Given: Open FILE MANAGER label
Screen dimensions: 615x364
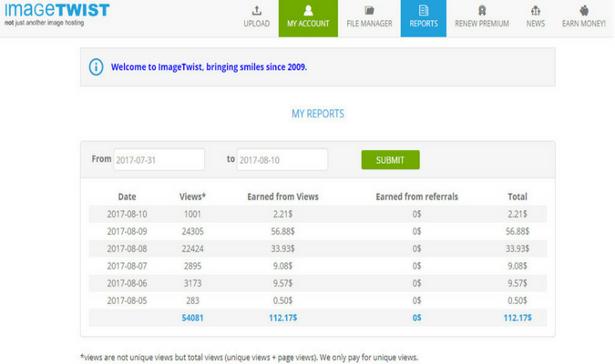Looking at the screenshot, I should pos(369,24).
